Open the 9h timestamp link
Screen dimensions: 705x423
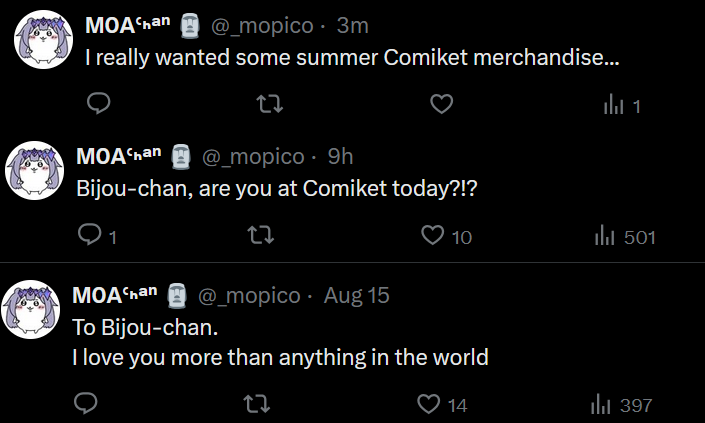tap(340, 156)
